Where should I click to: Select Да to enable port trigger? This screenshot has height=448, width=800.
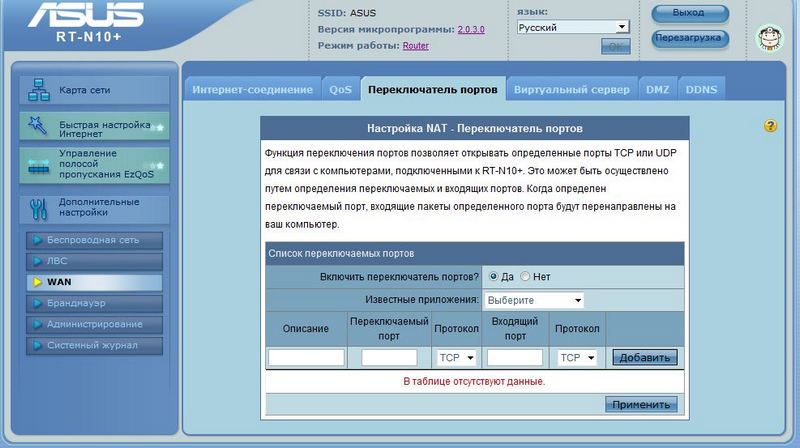pos(493,277)
